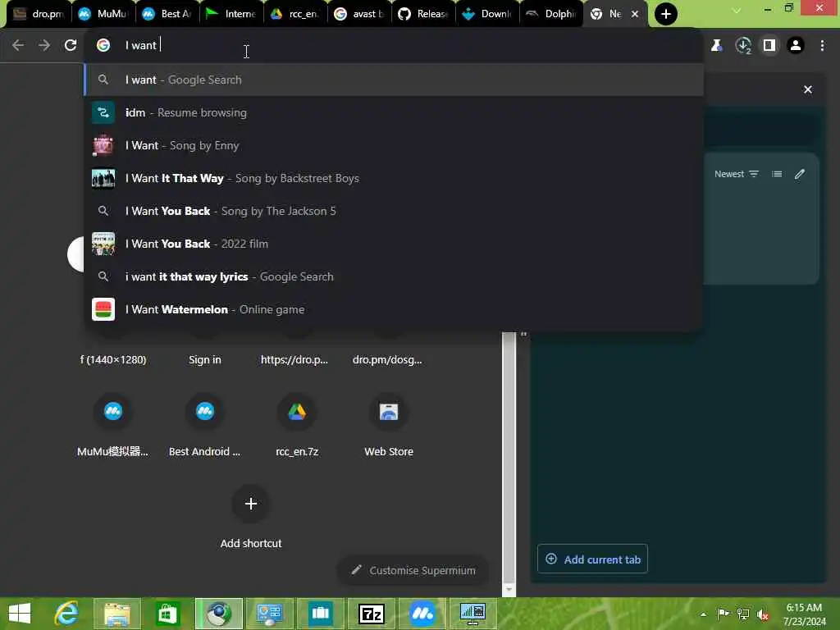The width and height of the screenshot is (840, 630).
Task: Select 'I want - Google Search' suggestion
Action: pos(394,80)
